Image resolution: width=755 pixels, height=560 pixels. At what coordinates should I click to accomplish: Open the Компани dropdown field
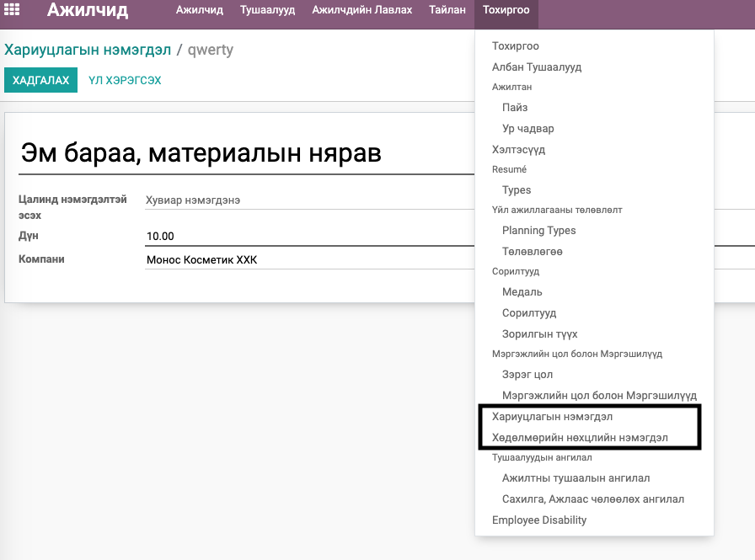click(309, 260)
